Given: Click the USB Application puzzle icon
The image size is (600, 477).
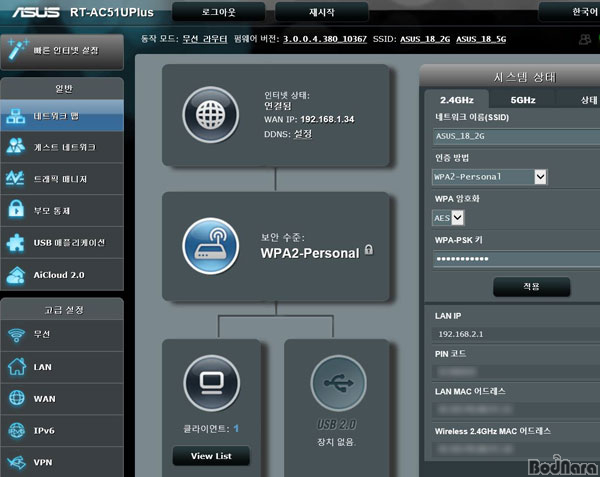Looking at the screenshot, I should click(x=16, y=243).
